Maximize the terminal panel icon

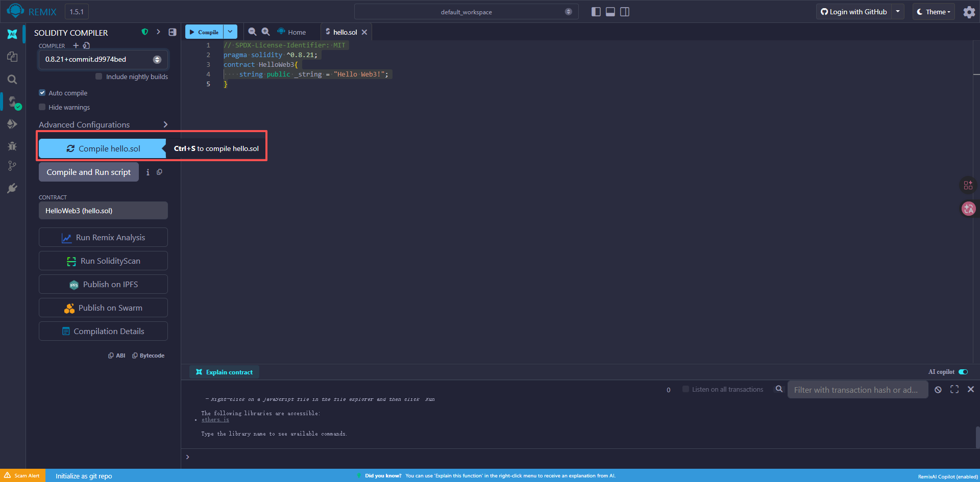click(954, 389)
